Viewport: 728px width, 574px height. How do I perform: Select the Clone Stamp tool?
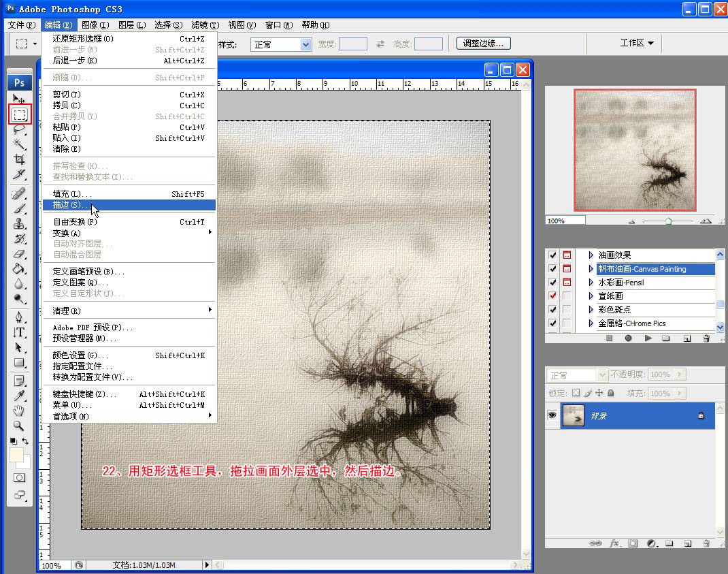coord(18,223)
